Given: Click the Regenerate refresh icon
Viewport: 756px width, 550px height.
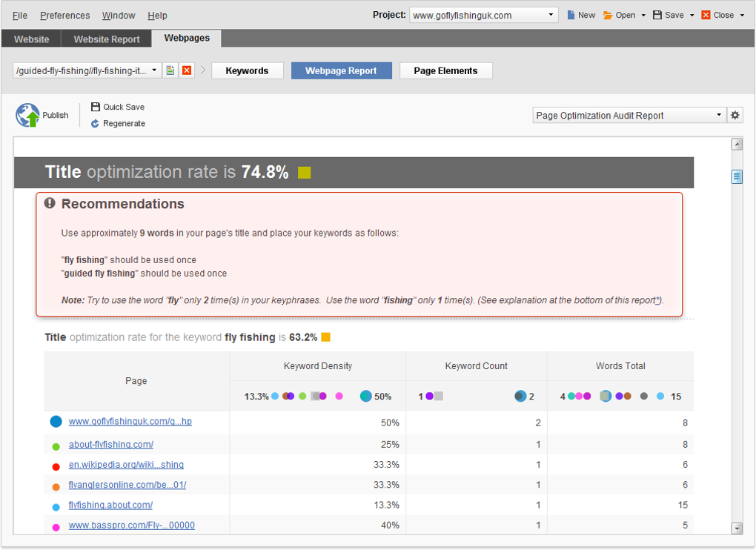Looking at the screenshot, I should pos(95,123).
